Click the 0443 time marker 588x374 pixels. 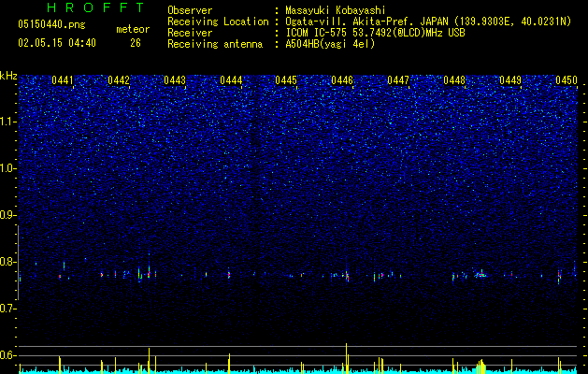click(x=175, y=80)
